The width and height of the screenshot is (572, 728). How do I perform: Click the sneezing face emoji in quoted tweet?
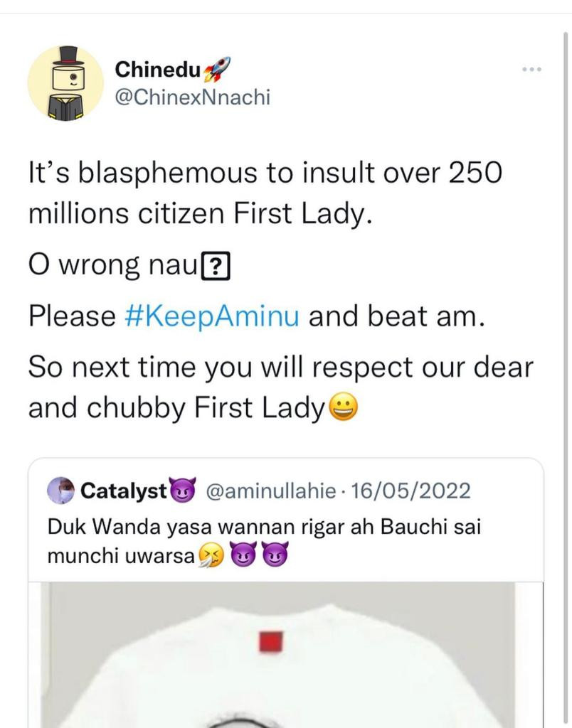[211, 555]
